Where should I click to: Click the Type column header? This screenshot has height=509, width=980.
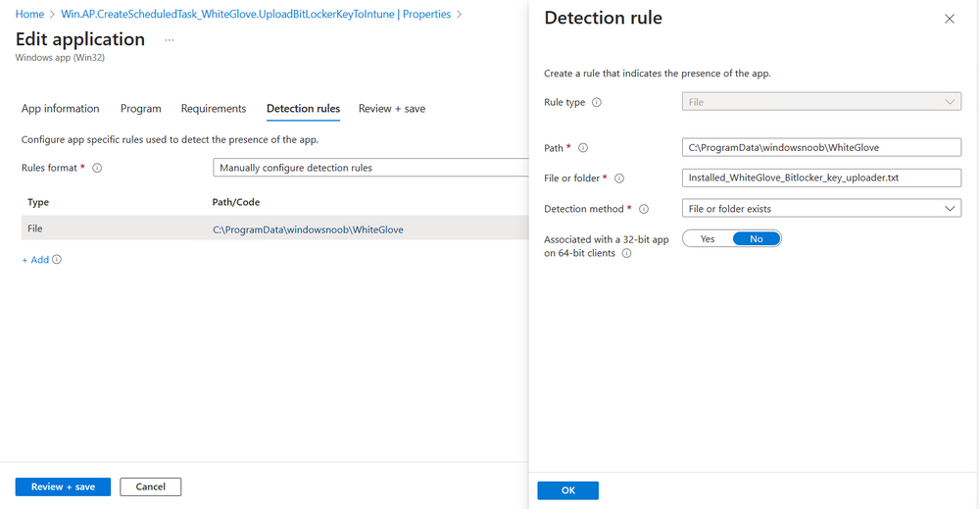38,202
